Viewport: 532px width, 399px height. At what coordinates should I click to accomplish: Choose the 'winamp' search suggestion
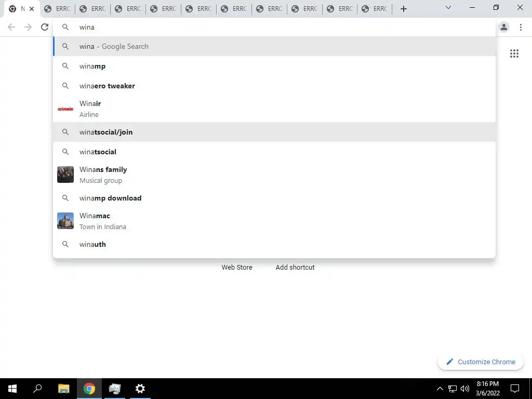click(x=274, y=66)
